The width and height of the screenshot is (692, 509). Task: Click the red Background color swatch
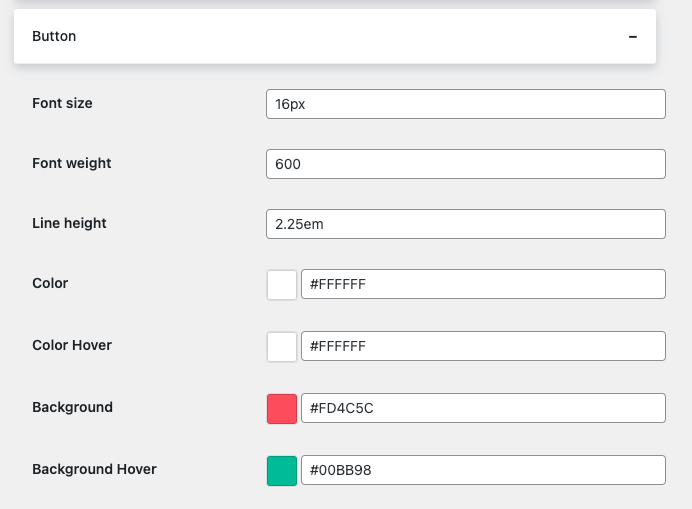pyautogui.click(x=282, y=409)
